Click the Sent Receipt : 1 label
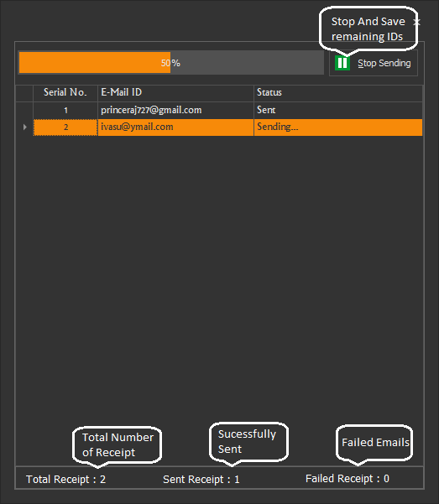Image resolution: width=439 pixels, height=504 pixels. click(x=201, y=479)
